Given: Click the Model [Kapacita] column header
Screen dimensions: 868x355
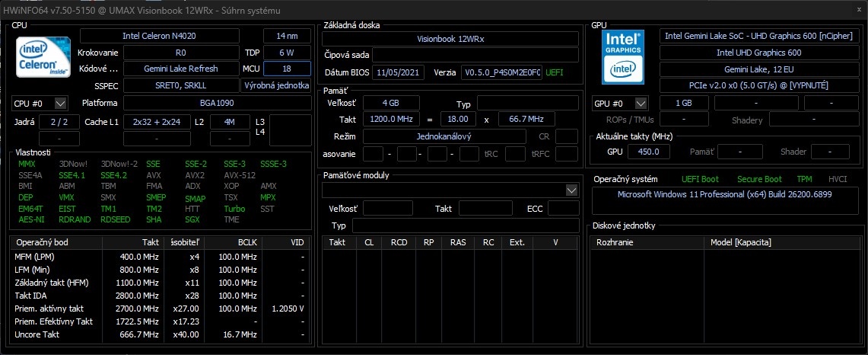Looking at the screenshot, I should click(740, 241).
